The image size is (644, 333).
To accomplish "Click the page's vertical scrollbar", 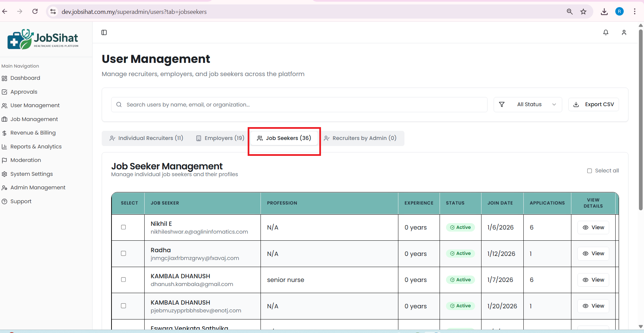I will tap(641, 118).
